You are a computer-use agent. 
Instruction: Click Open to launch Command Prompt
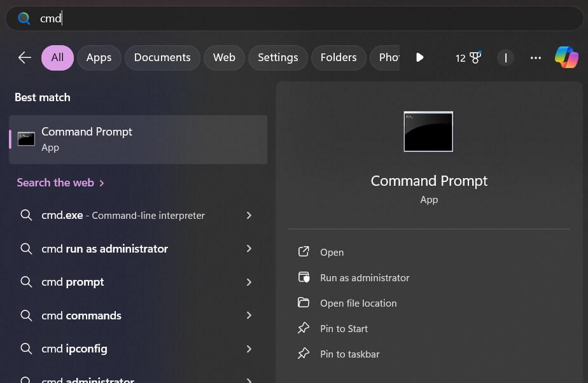coord(332,252)
